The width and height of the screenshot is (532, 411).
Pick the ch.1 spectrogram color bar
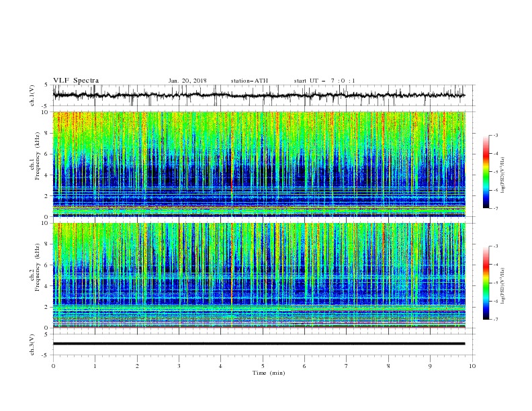486,172
